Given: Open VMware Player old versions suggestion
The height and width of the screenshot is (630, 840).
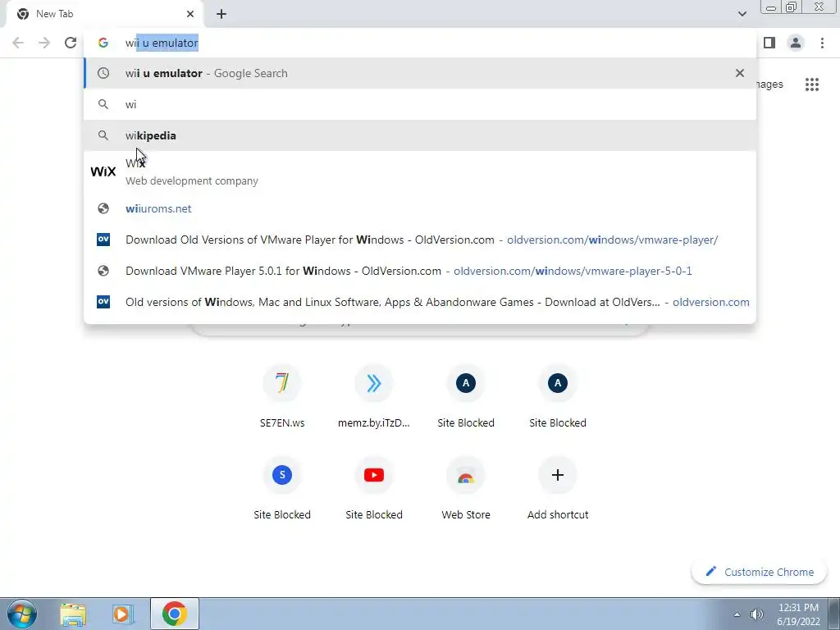Looking at the screenshot, I should (x=420, y=240).
